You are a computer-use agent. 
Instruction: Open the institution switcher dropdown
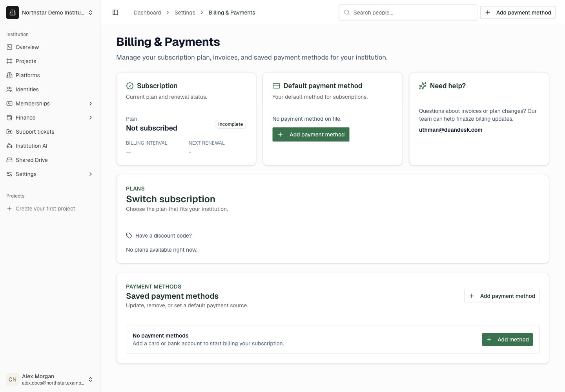click(x=50, y=13)
